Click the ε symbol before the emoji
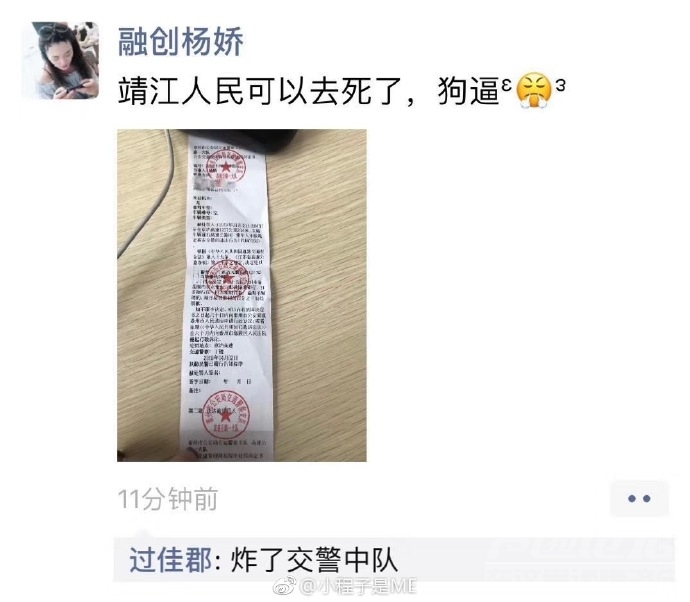The width and height of the screenshot is (690, 602). point(506,84)
